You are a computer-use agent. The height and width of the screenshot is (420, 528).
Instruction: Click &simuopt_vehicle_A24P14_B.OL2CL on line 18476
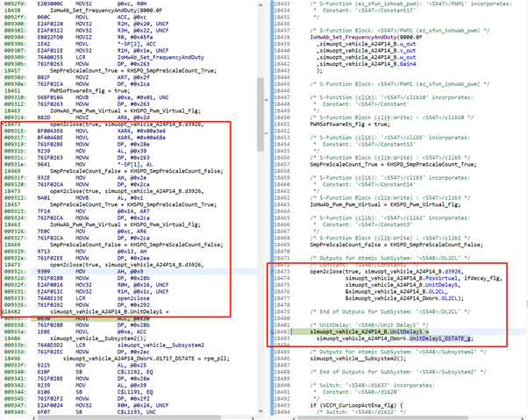(396, 291)
